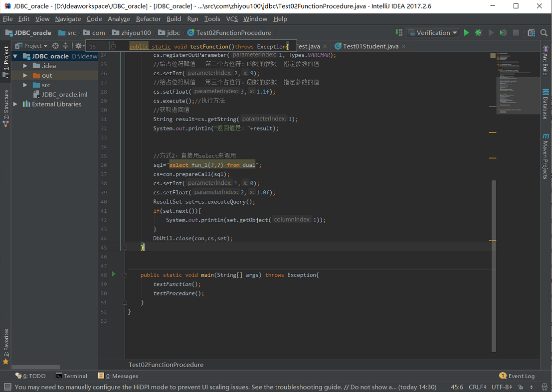Click the jdbc breadcrumb in navigation bar
552x392 pixels.
pyautogui.click(x=170, y=33)
